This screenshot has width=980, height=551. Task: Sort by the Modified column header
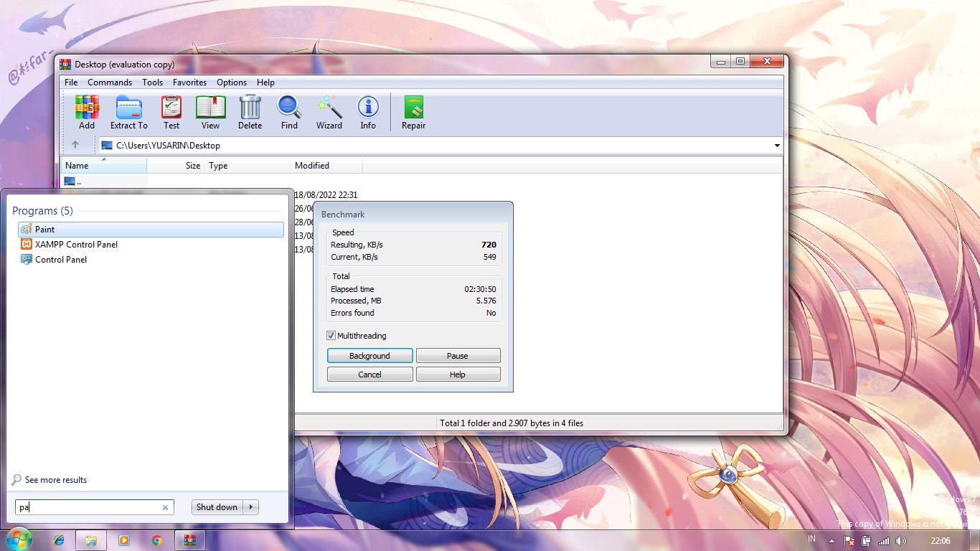click(326, 166)
